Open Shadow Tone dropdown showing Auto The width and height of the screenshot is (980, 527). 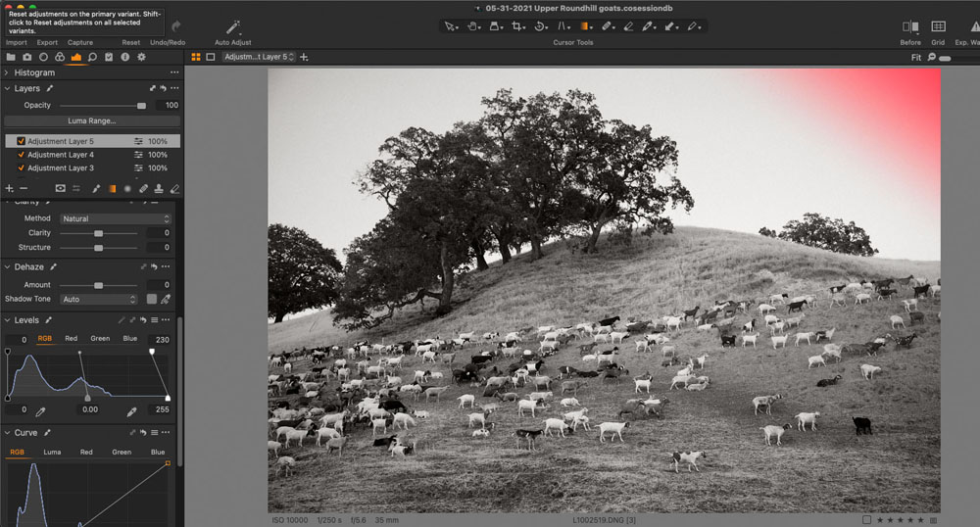[99, 300]
